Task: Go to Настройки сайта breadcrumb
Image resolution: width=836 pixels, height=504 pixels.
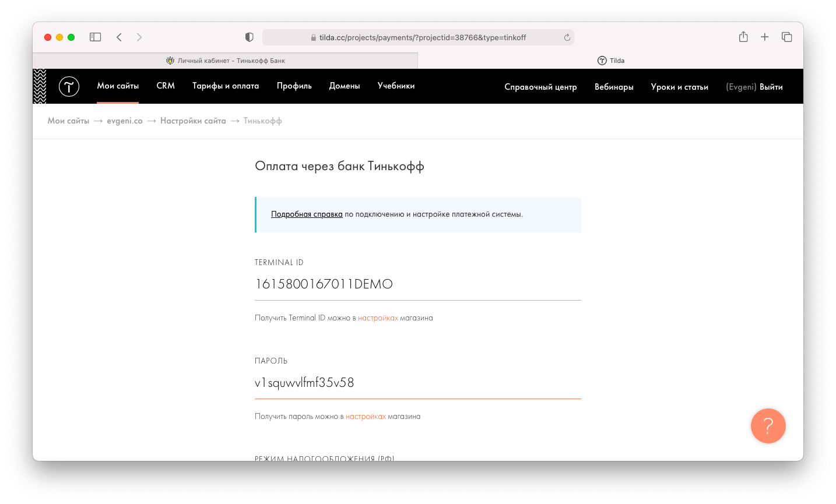Action: click(193, 121)
